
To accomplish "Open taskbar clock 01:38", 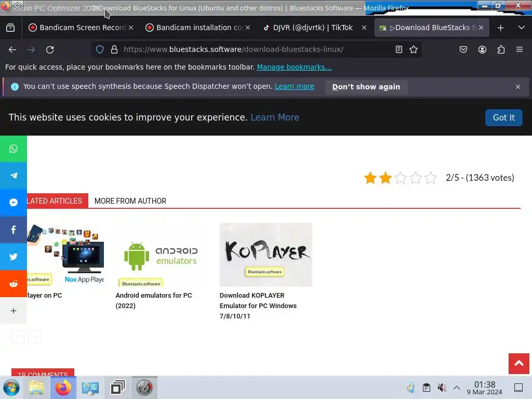I will point(485,388).
